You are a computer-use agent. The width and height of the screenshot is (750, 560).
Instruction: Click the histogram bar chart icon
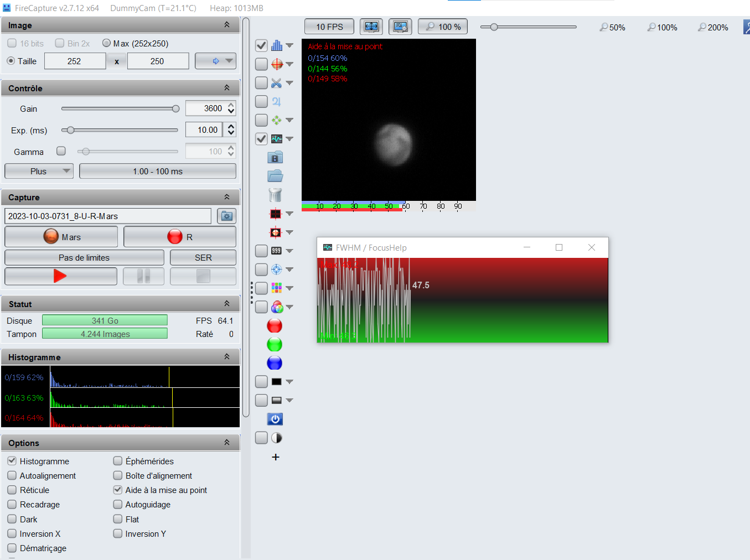[276, 45]
